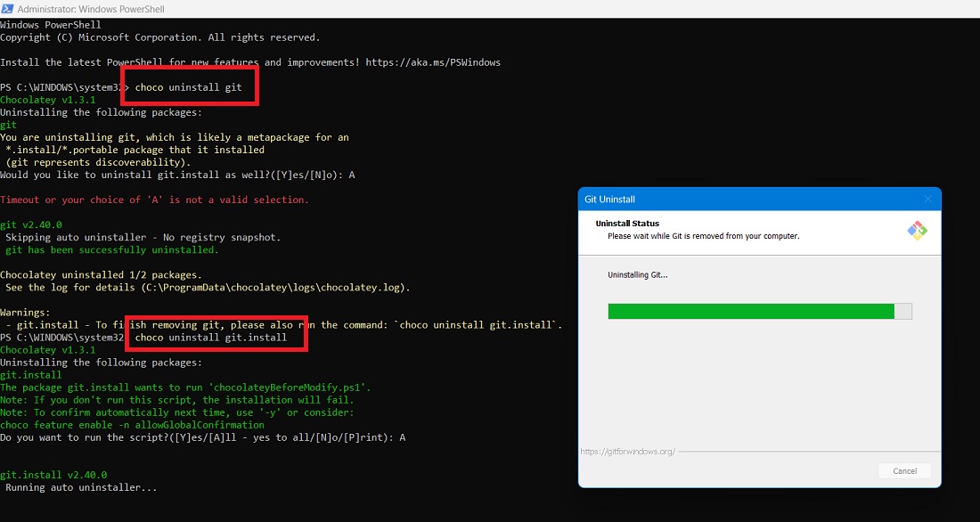Select the highlighted 'choco uninstall git' command
The width and height of the screenshot is (980, 522).
pyautogui.click(x=189, y=86)
